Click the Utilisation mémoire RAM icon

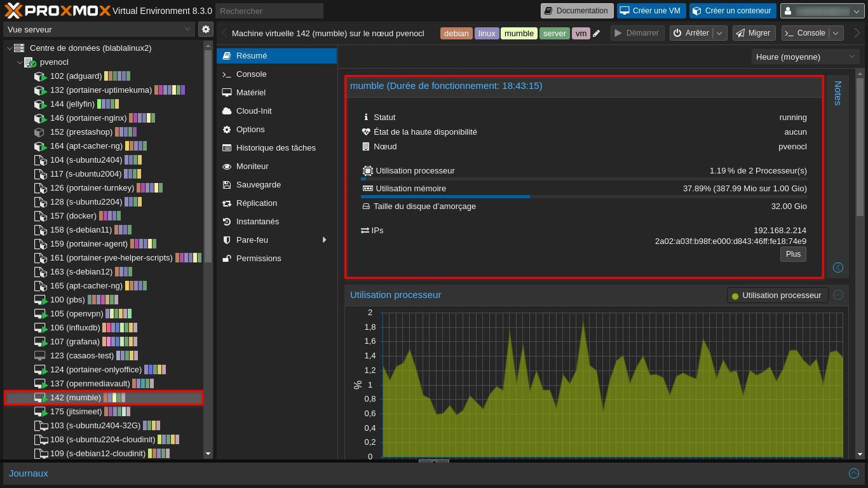[x=367, y=189]
